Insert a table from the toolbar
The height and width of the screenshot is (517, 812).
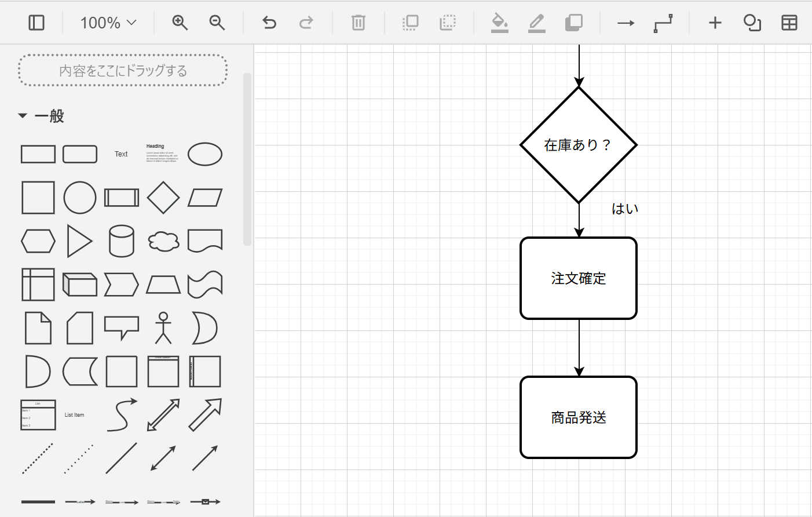(x=789, y=23)
